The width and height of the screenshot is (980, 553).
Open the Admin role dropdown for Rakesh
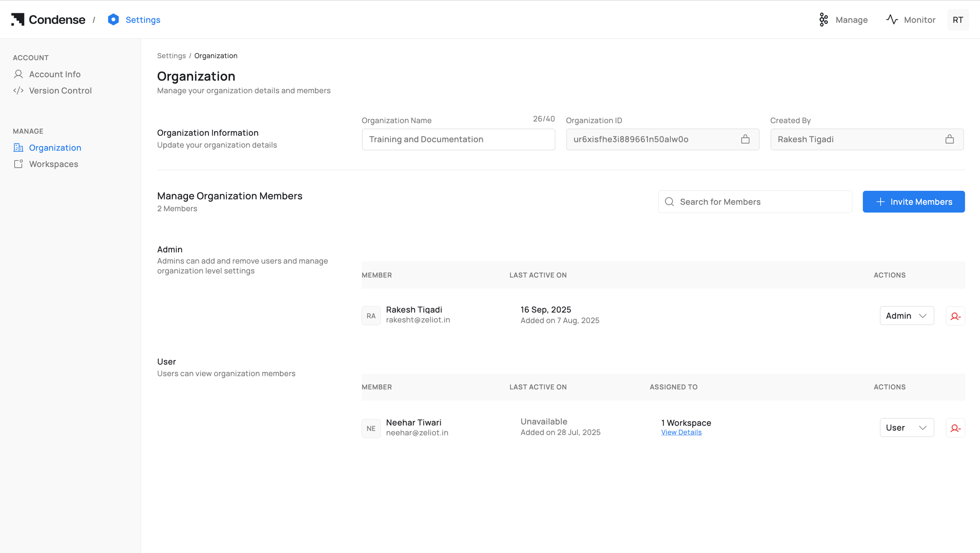(906, 316)
